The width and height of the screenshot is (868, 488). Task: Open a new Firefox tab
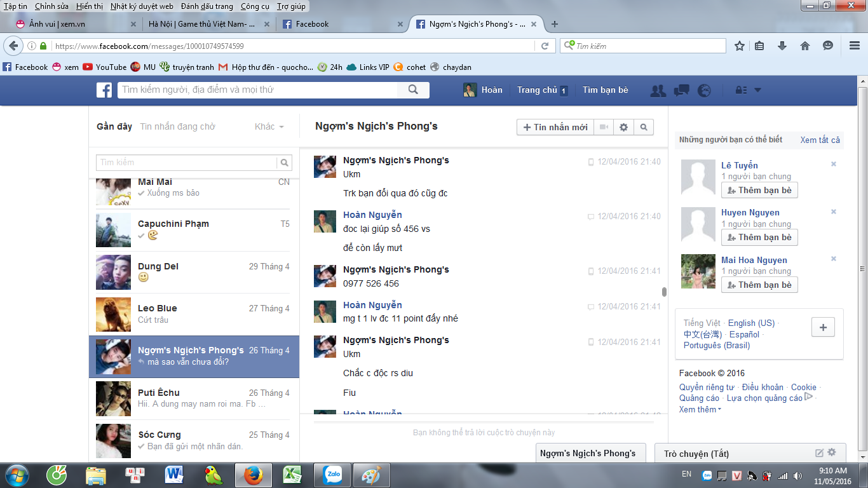[x=555, y=24]
